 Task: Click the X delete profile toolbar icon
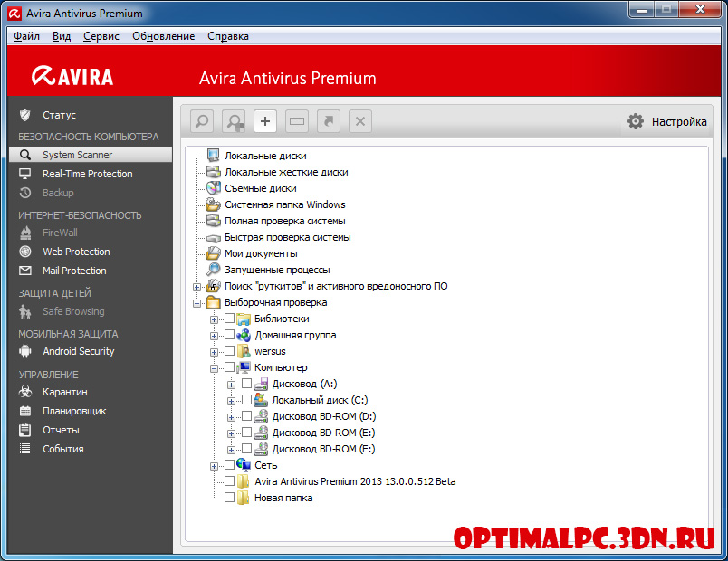click(x=359, y=121)
